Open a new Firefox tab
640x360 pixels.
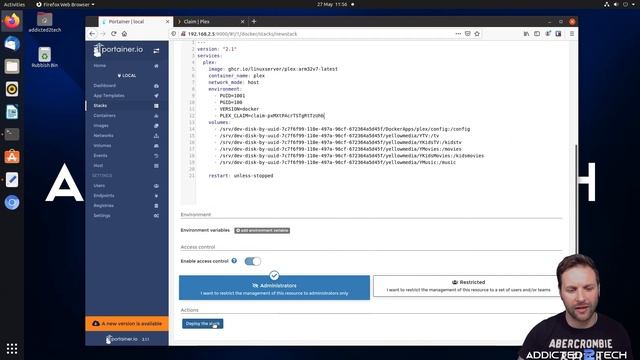[254, 21]
